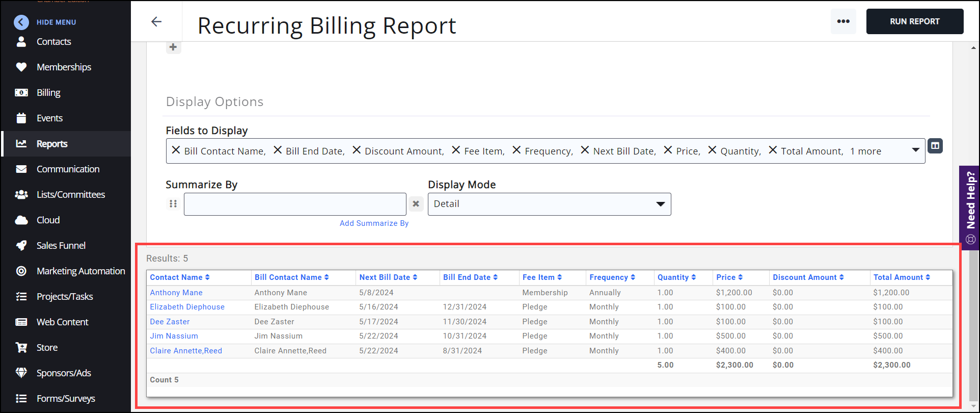
Task: Click the back arrow beside the report title
Action: pyautogui.click(x=156, y=21)
